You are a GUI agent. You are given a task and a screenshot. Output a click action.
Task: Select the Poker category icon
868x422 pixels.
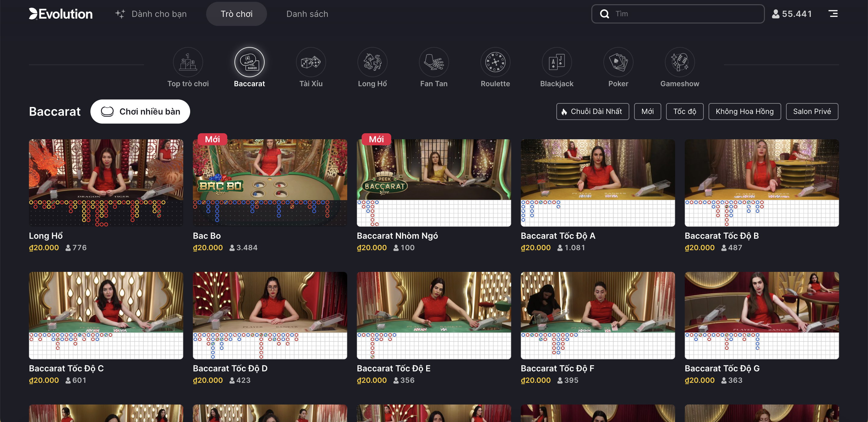pos(618,62)
